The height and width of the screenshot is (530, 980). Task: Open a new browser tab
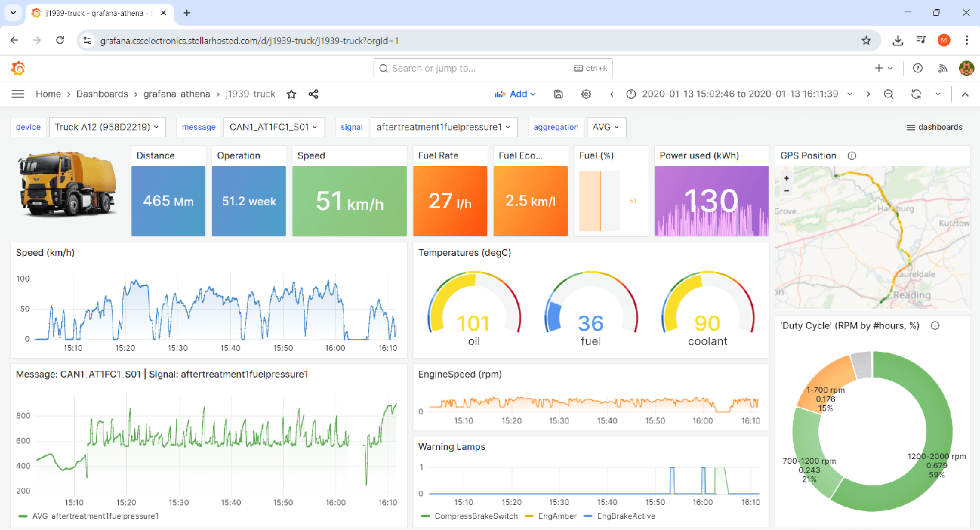click(x=187, y=13)
